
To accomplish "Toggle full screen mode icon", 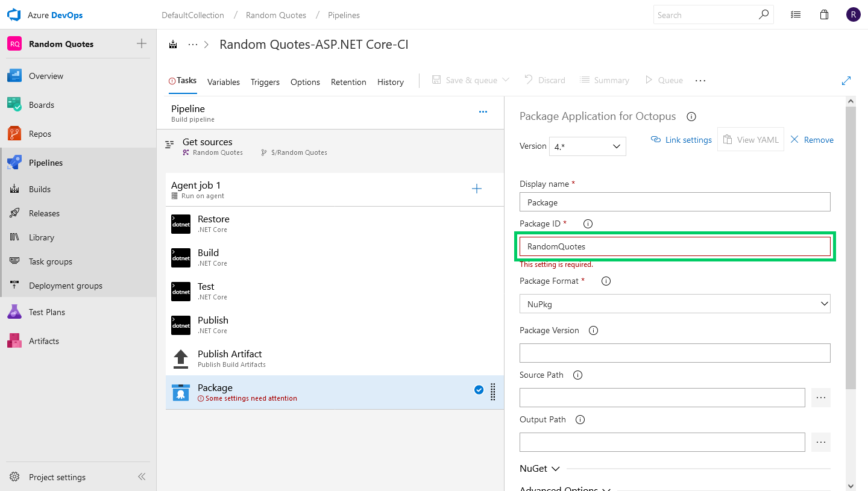I will coord(846,80).
